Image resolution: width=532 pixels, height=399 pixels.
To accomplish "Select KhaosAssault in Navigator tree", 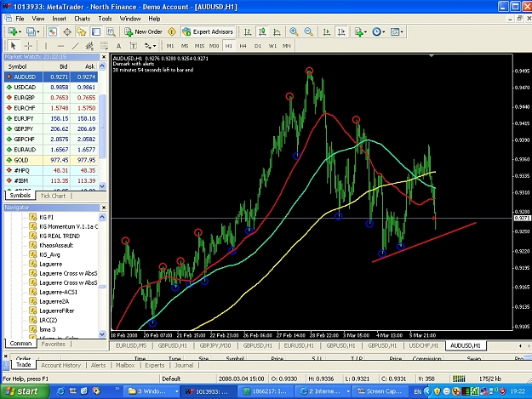I will pos(56,245).
